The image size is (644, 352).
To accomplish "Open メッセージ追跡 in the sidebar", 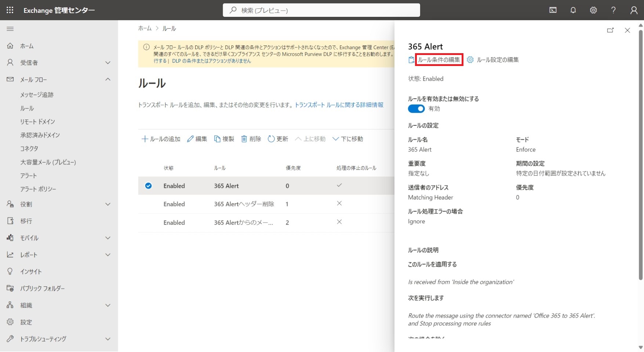I will tap(37, 95).
